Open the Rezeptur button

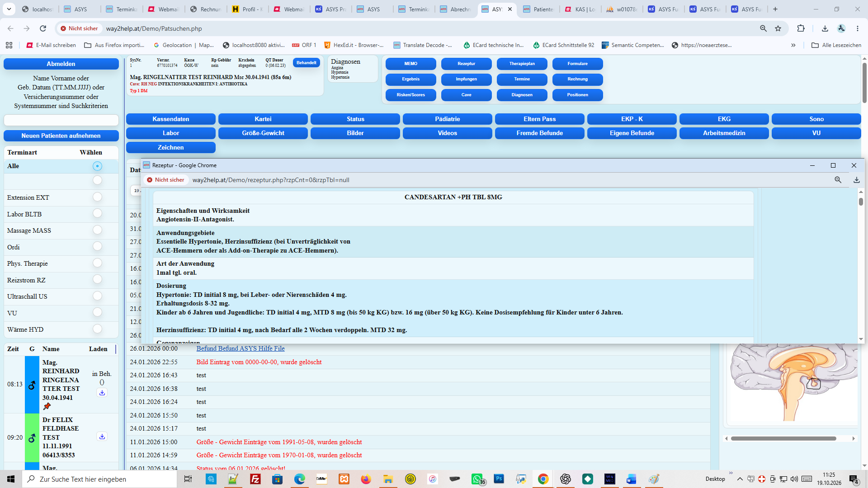[466, 64]
